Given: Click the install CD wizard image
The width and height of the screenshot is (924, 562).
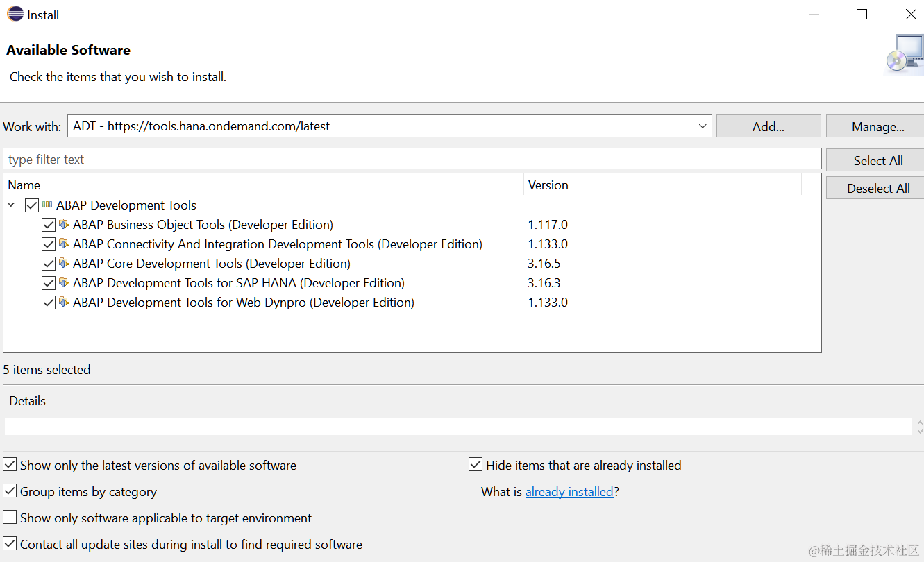Looking at the screenshot, I should tap(905, 54).
